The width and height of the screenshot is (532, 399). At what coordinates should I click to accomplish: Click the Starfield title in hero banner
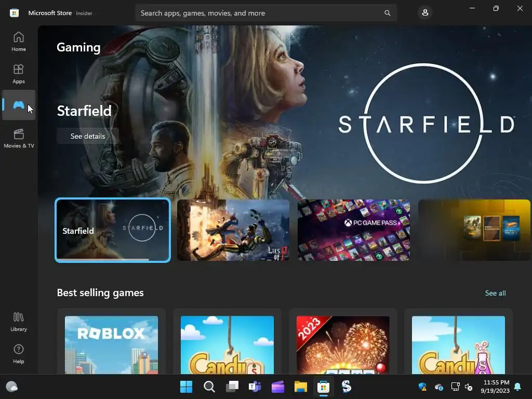click(84, 111)
